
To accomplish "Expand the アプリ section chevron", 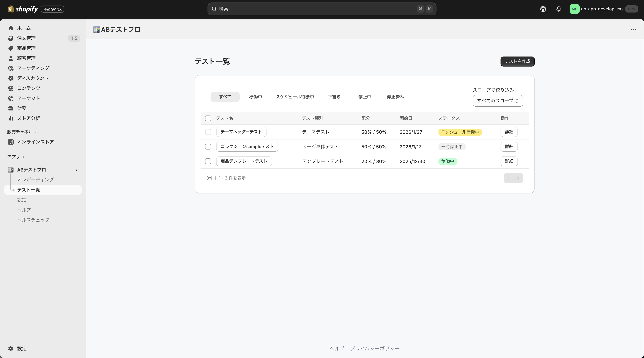I will pos(23,157).
